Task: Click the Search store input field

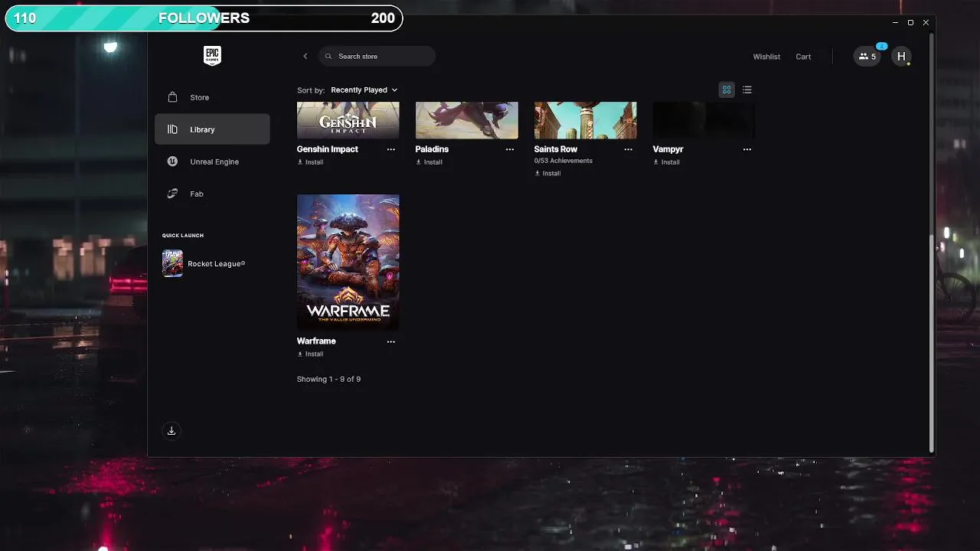Action: (377, 56)
